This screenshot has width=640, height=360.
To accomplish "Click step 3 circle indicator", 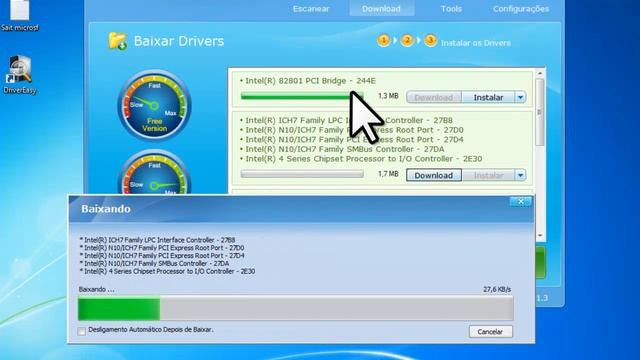I will 431,41.
